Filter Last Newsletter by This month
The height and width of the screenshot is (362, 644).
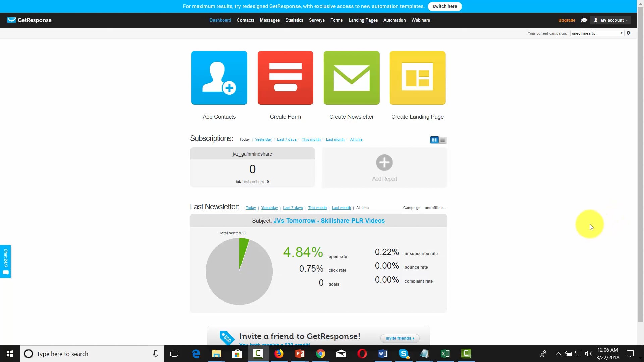click(317, 208)
